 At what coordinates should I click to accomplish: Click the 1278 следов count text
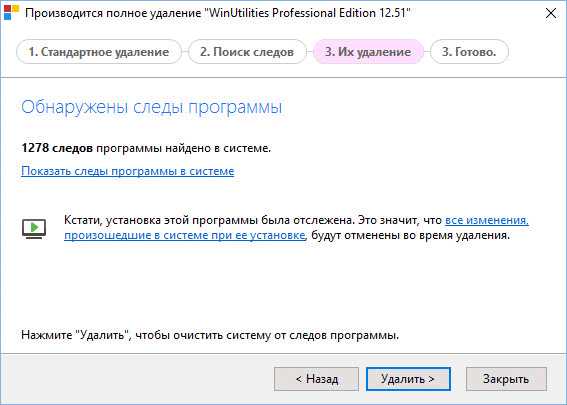57,148
